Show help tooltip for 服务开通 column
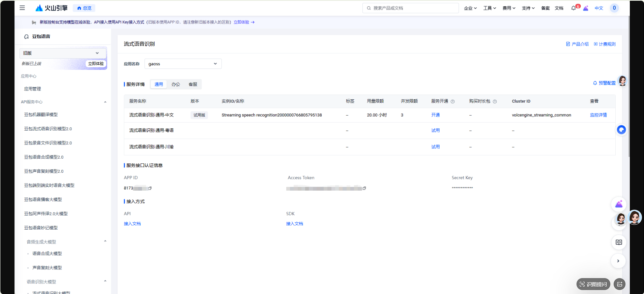This screenshot has height=294, width=644. point(453,101)
